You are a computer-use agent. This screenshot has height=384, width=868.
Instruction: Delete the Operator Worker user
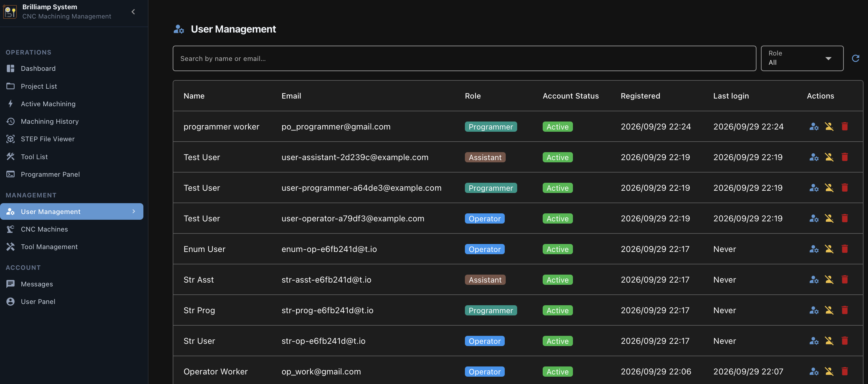pyautogui.click(x=844, y=372)
